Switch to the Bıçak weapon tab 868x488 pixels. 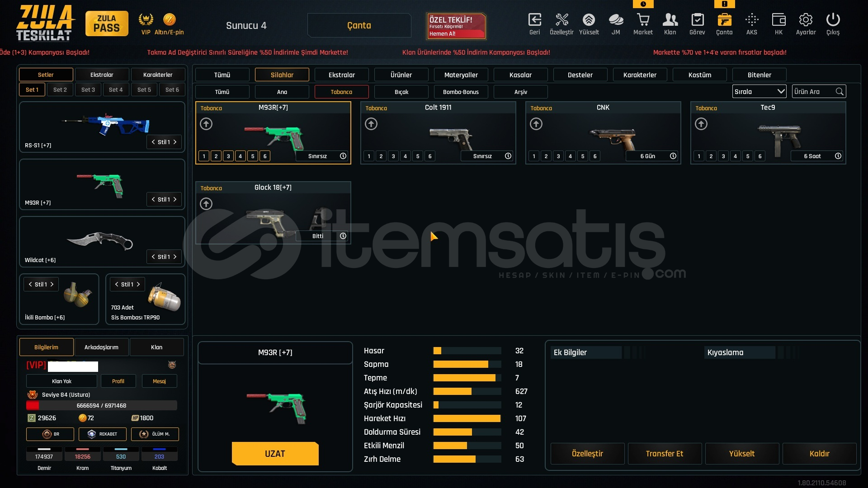tap(401, 92)
